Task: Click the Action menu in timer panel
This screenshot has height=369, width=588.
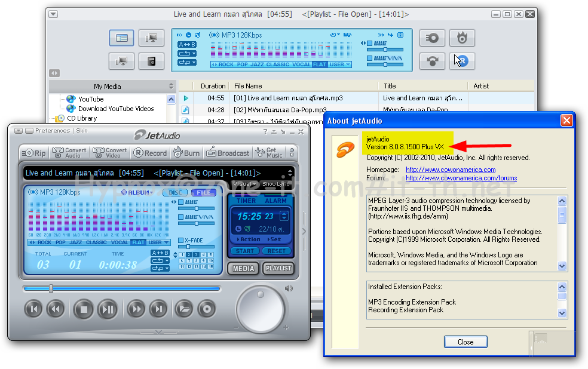Action: pyautogui.click(x=248, y=239)
